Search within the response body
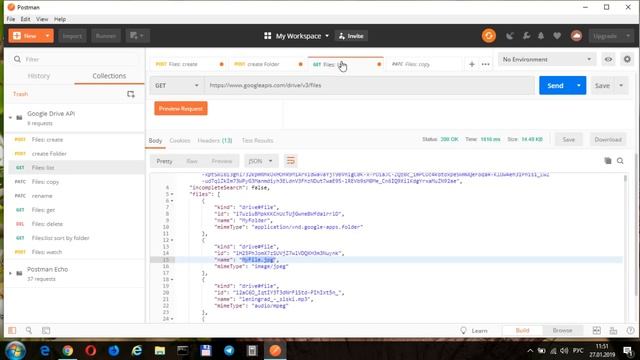Viewport: 640px width, 360px height. click(620, 161)
